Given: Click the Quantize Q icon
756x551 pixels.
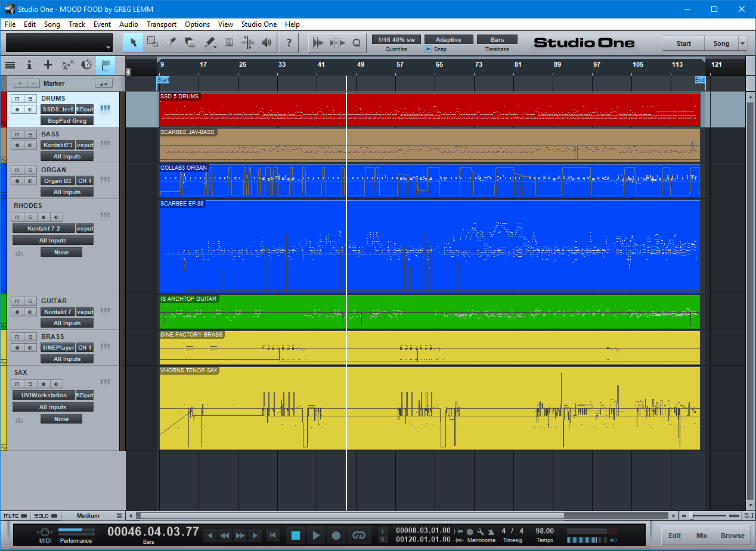Looking at the screenshot, I should pyautogui.click(x=357, y=42).
